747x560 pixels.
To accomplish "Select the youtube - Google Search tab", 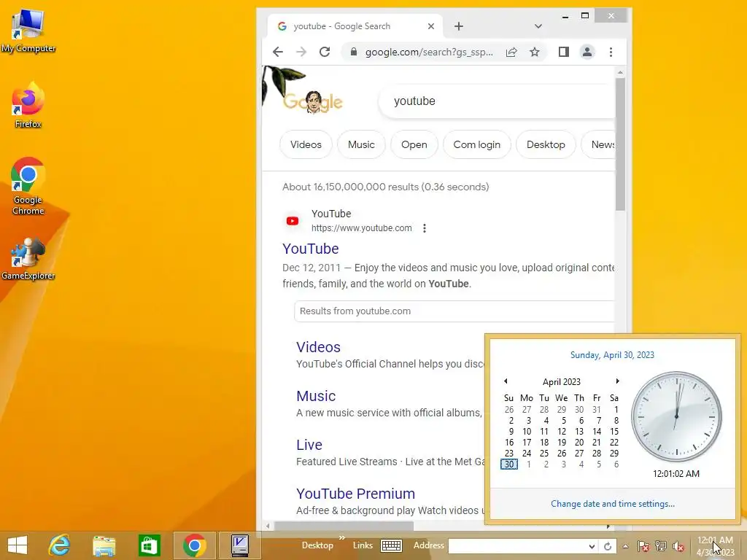I will pyautogui.click(x=355, y=26).
